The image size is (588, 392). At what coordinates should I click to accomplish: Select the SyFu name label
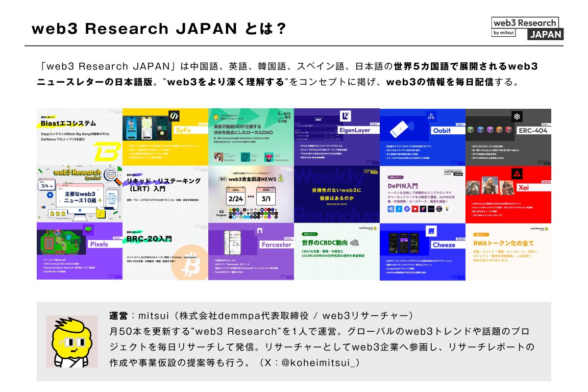coord(191,131)
